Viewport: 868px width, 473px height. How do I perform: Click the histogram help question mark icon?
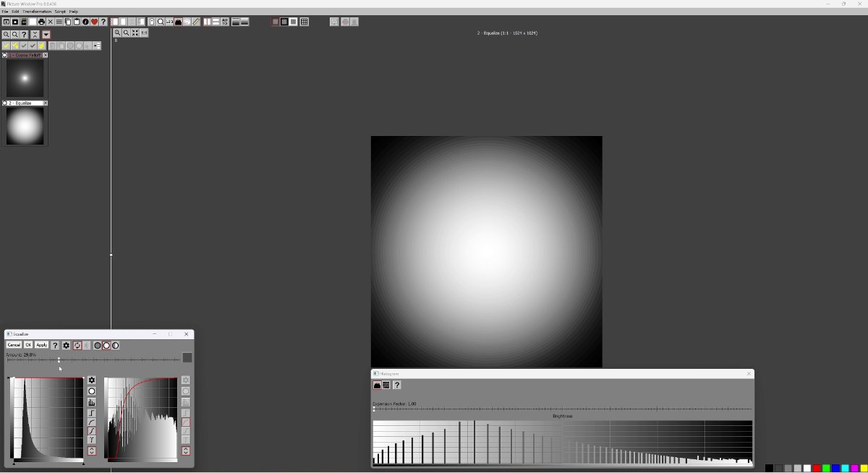tap(396, 385)
